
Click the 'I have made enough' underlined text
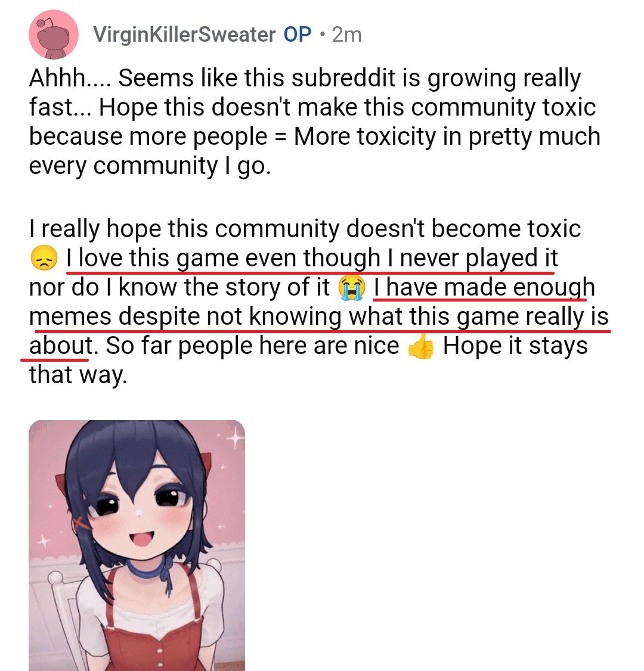click(484, 288)
